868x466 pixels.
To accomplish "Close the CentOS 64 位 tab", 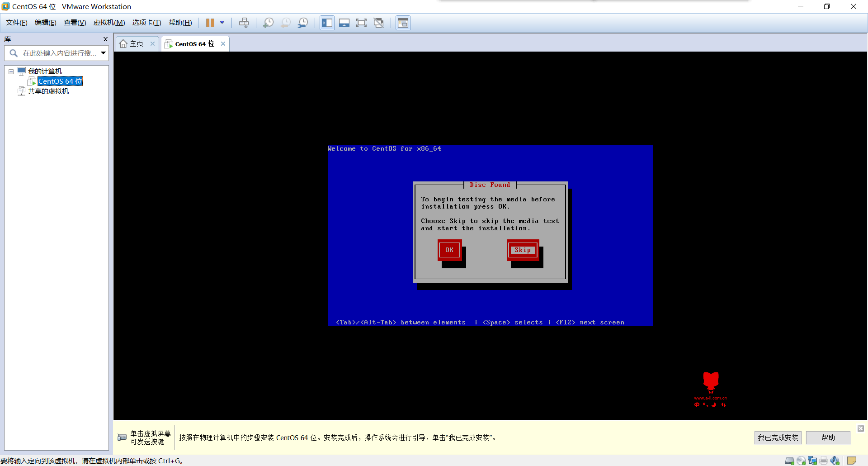I will pos(223,44).
